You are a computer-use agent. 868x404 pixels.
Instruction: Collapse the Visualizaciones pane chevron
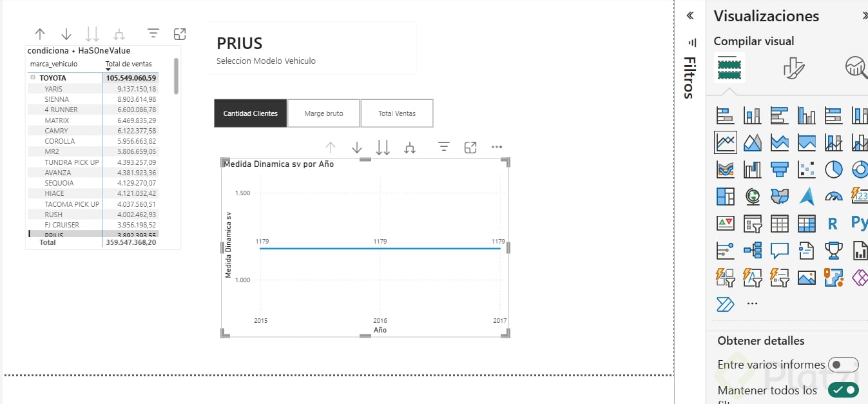(864, 16)
